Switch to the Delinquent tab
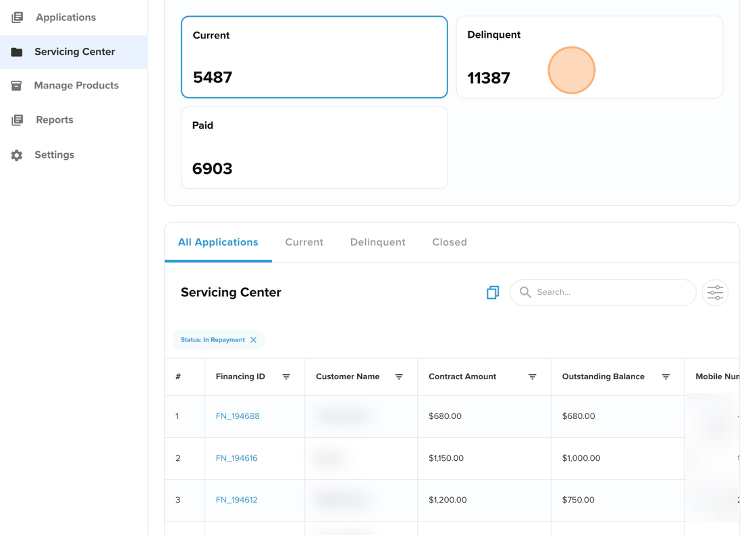This screenshot has width=756, height=535. pos(377,242)
